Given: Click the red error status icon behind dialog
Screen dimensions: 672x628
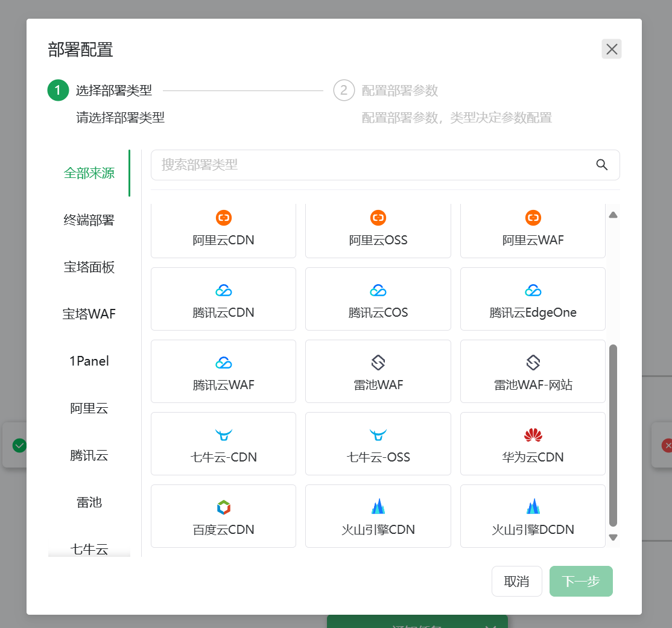Looking at the screenshot, I should (x=667, y=446).
